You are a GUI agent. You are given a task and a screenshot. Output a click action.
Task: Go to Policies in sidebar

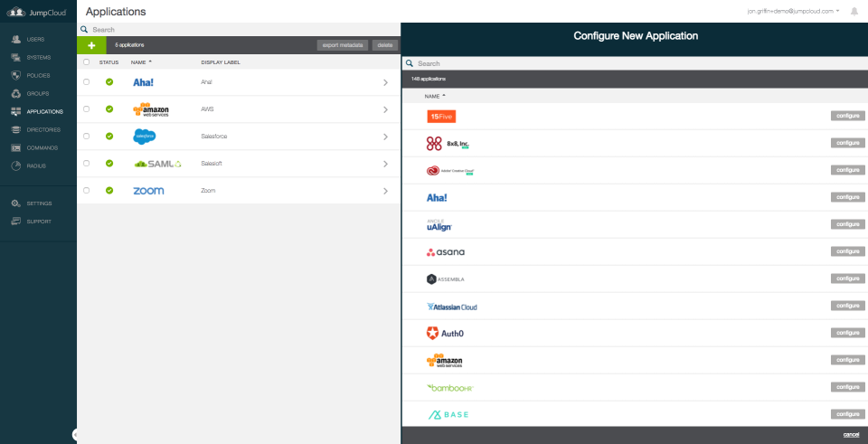coord(38,75)
